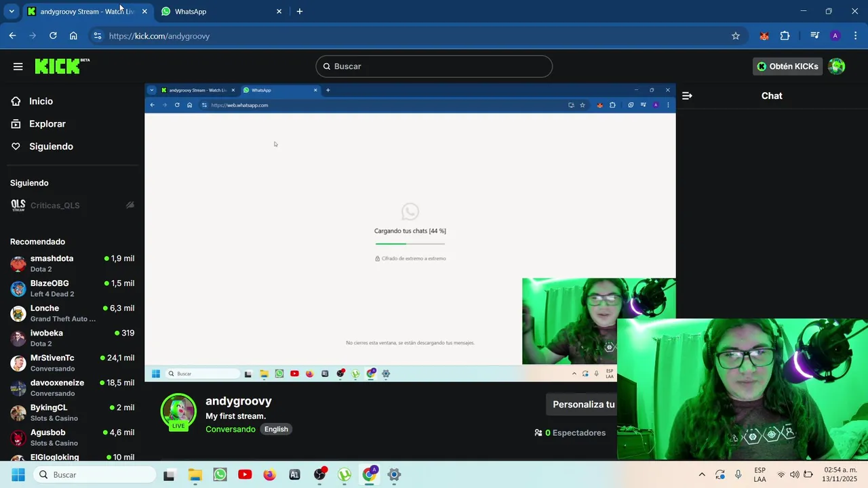Close the WhatsApp tab
This screenshot has height=488, width=868.
[x=279, y=12]
